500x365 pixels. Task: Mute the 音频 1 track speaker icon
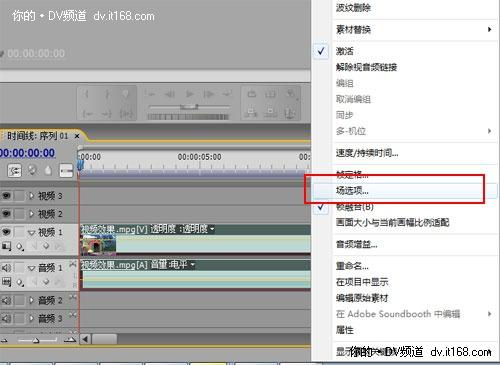click(6, 268)
